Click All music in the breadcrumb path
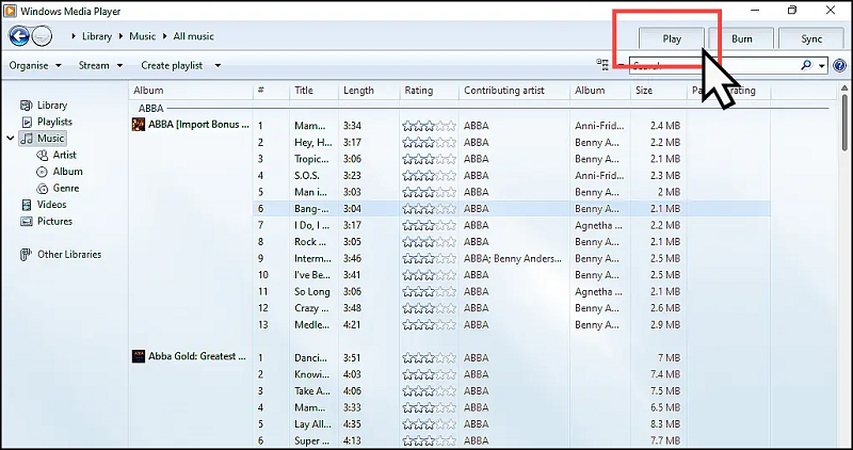853x450 pixels. pos(193,36)
